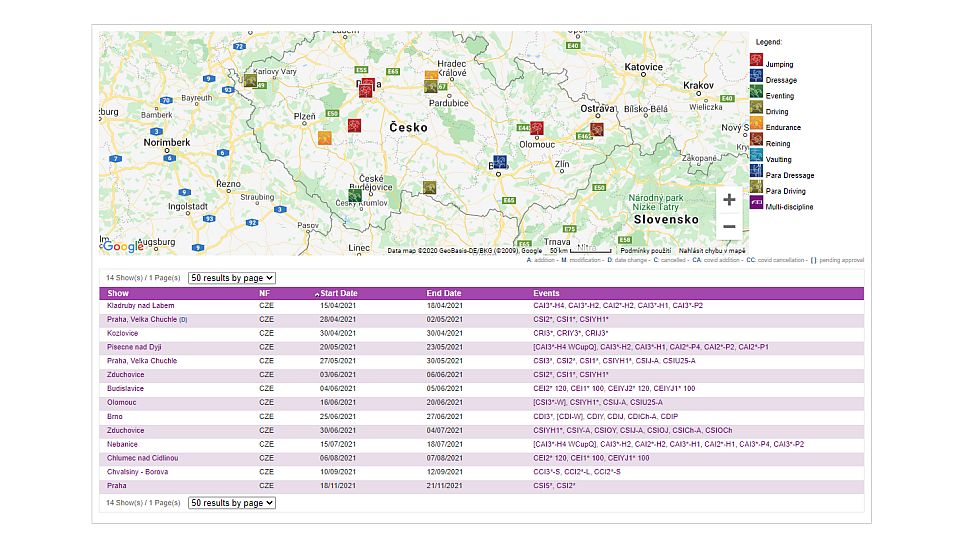Open the Praha show starting 18/11/2021
Image resolution: width=960 pixels, height=540 pixels.
pyautogui.click(x=117, y=486)
